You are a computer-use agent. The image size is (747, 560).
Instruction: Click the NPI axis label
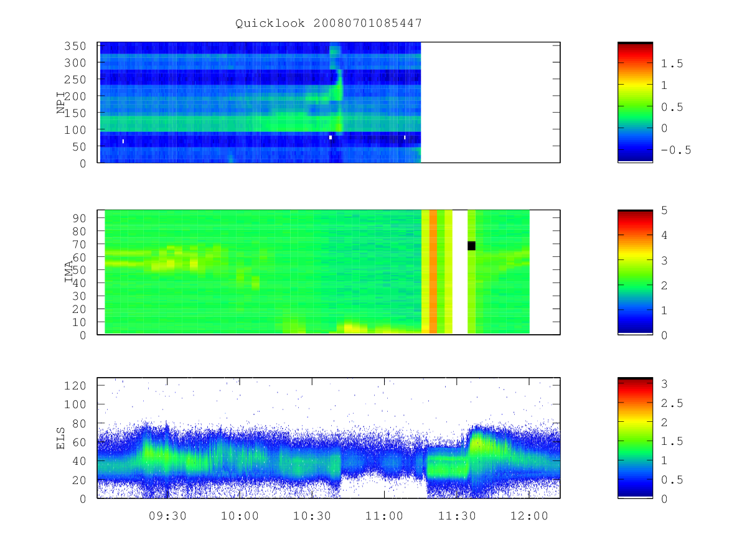(x=61, y=102)
